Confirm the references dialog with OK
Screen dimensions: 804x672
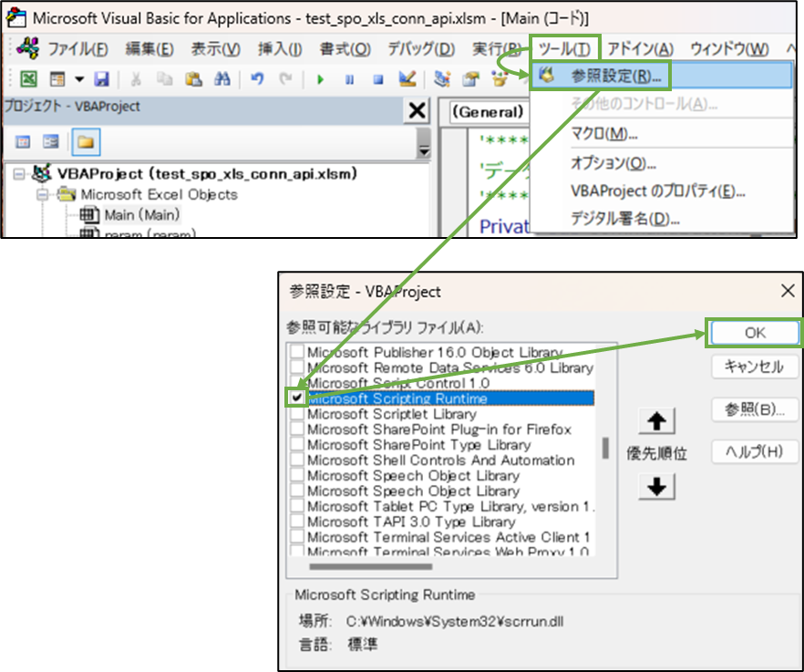[754, 333]
